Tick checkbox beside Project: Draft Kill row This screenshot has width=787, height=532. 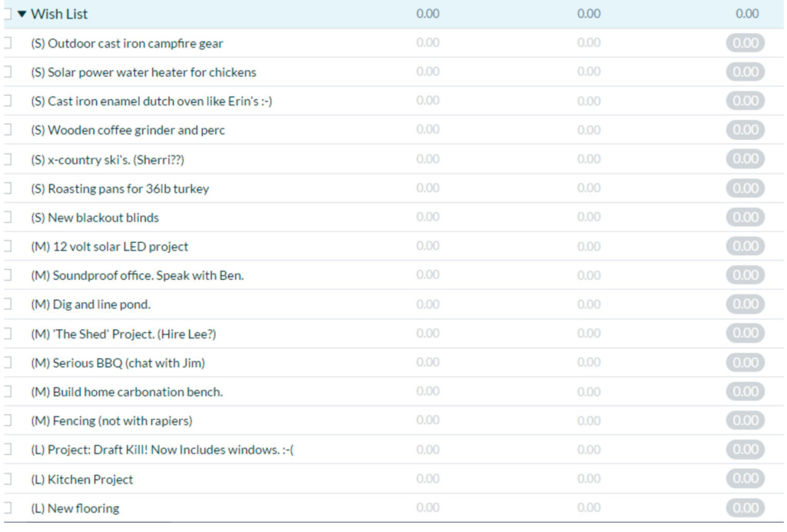pyautogui.click(x=8, y=450)
